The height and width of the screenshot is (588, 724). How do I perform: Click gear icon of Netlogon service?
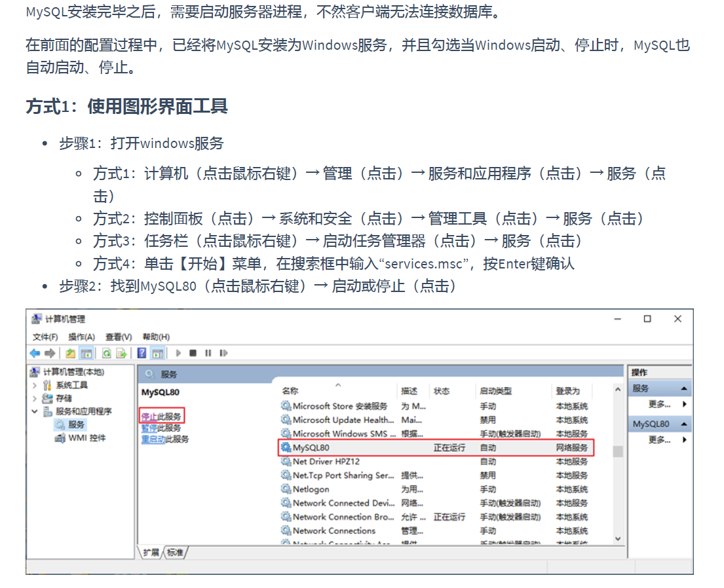tap(286, 489)
